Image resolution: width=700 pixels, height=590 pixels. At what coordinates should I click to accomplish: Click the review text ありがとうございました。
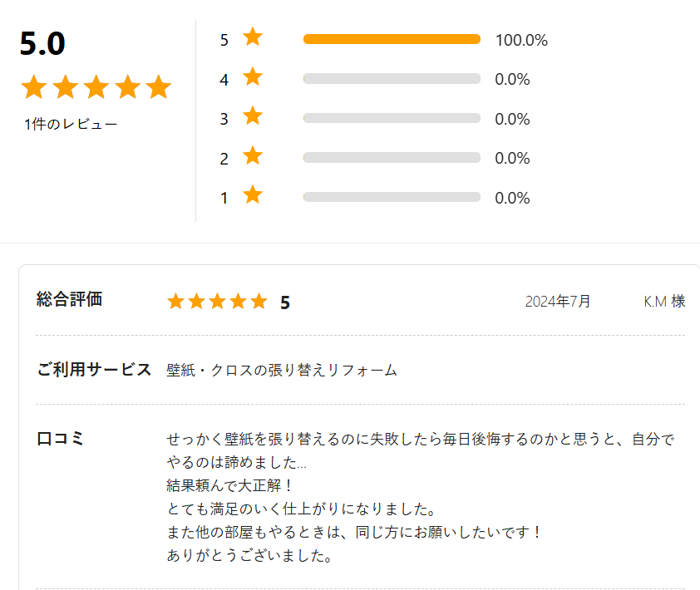[x=249, y=556]
